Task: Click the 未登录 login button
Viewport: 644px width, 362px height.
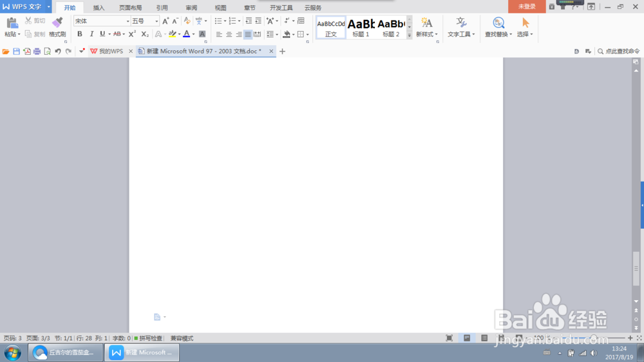Action: (527, 6)
